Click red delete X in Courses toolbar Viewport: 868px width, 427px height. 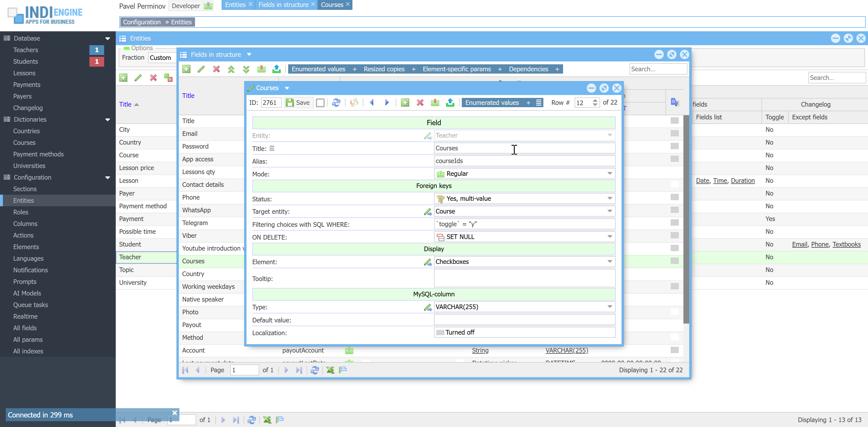(420, 103)
